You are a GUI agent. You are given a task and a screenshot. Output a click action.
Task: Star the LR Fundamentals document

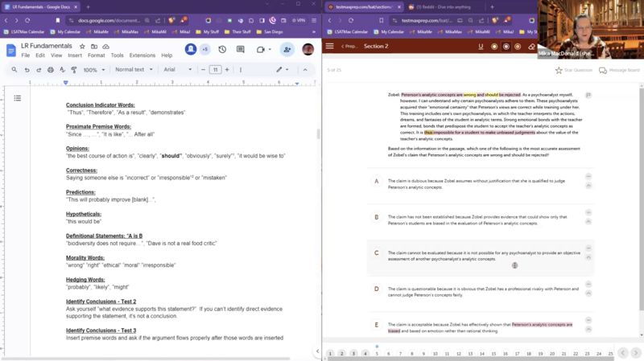point(82,46)
